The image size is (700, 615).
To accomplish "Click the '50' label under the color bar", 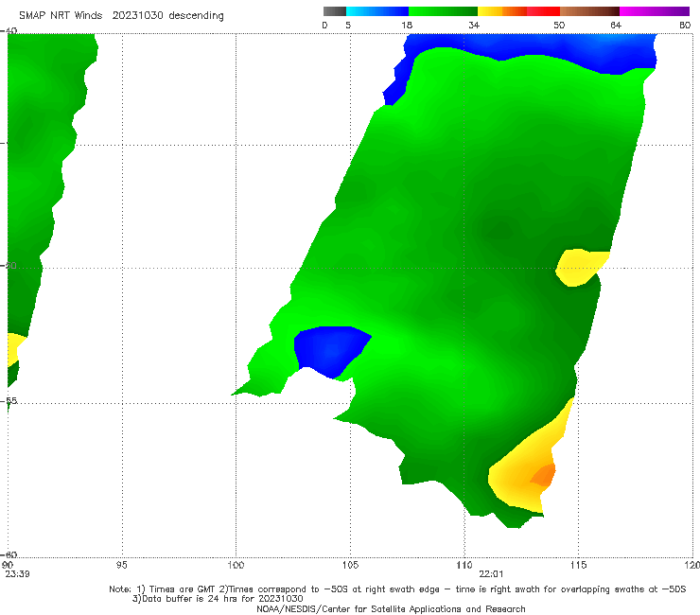I will (x=559, y=26).
